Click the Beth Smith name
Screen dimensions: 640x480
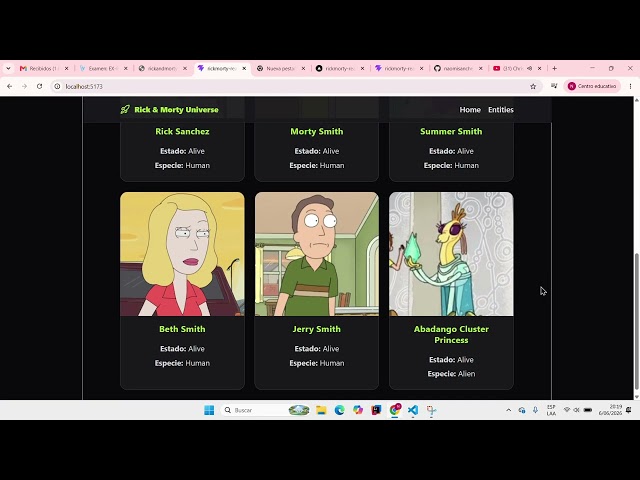point(182,329)
